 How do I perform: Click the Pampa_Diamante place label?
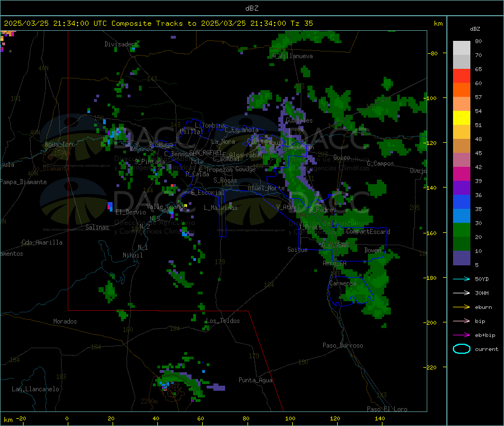(x=24, y=182)
